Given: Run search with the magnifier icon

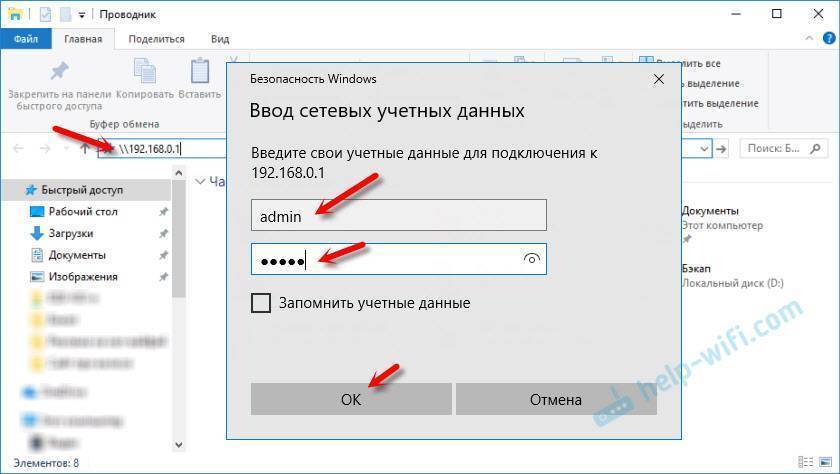Looking at the screenshot, I should [815, 148].
